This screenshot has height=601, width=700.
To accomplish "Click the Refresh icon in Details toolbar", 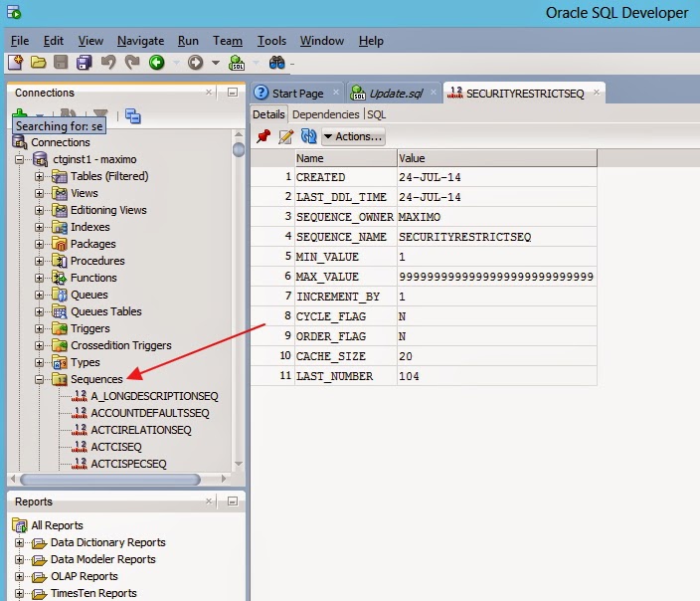I will point(308,136).
